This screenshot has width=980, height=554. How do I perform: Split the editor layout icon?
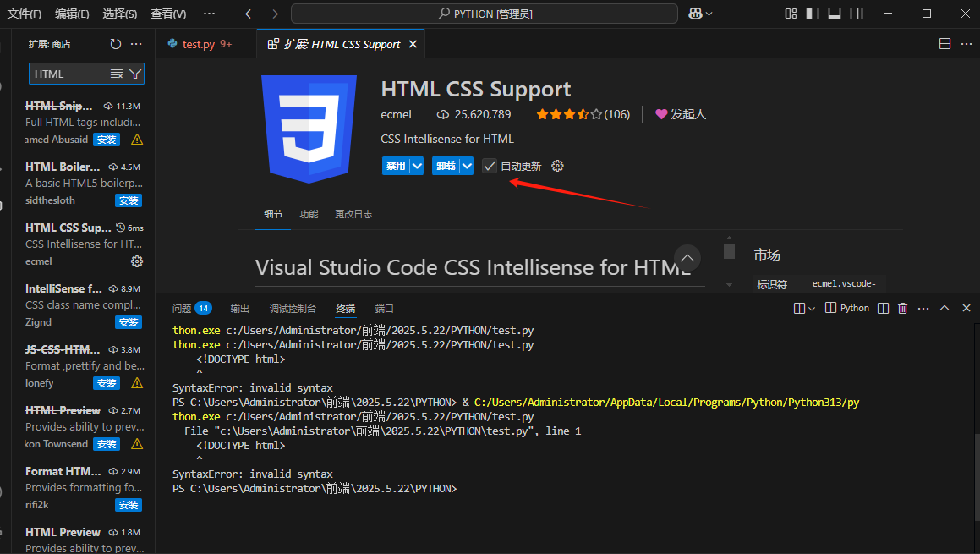(x=945, y=44)
